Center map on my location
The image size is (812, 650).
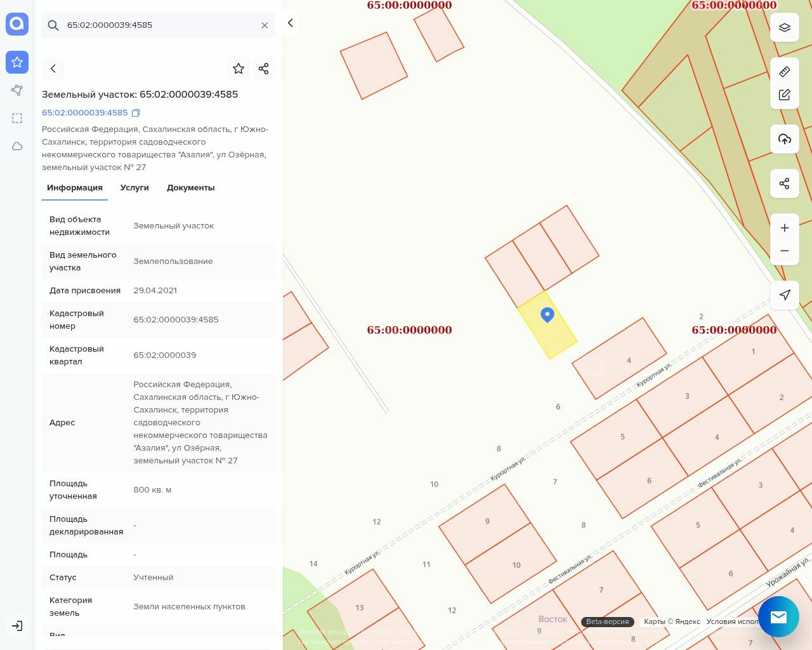pos(784,295)
